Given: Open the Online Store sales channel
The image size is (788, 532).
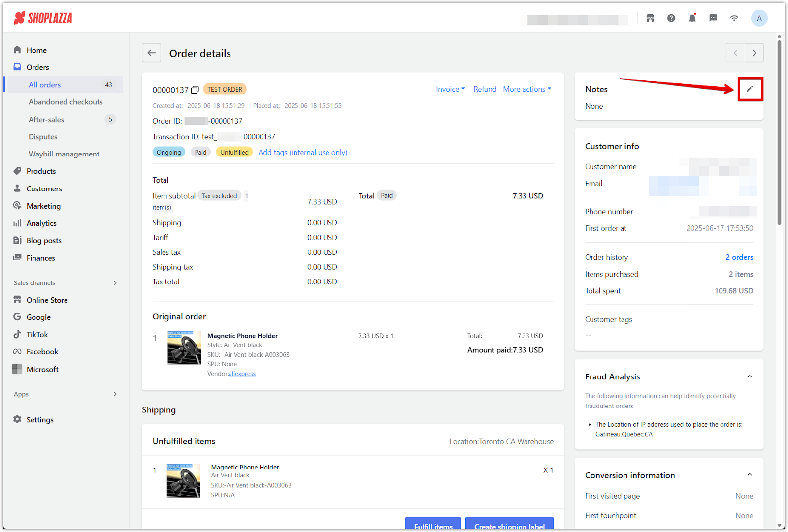Looking at the screenshot, I should (47, 300).
